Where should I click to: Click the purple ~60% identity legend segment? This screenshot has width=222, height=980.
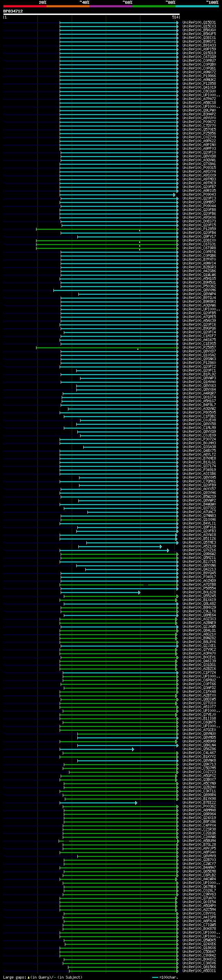[x=111, y=6]
